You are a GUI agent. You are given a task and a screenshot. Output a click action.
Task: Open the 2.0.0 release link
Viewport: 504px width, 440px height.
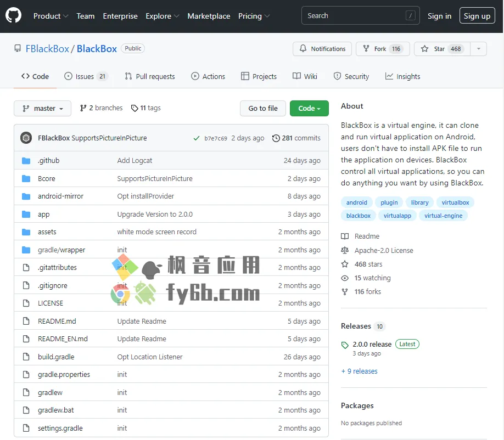372,345
